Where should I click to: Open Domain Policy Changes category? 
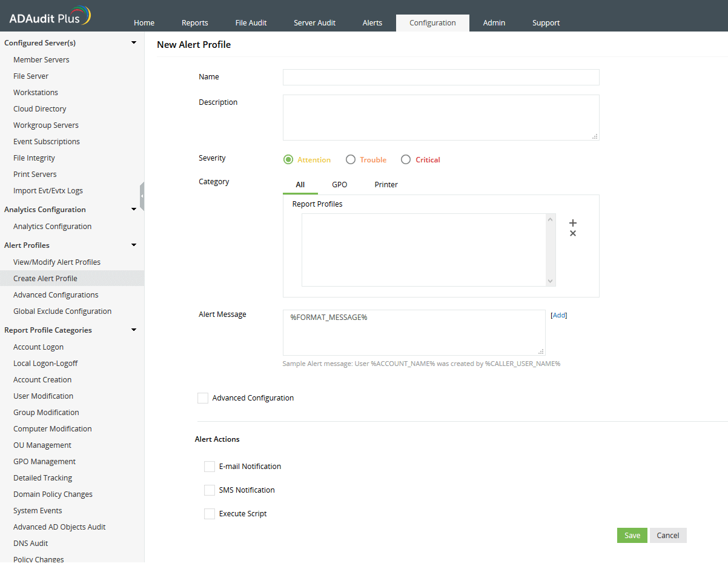pyautogui.click(x=53, y=494)
